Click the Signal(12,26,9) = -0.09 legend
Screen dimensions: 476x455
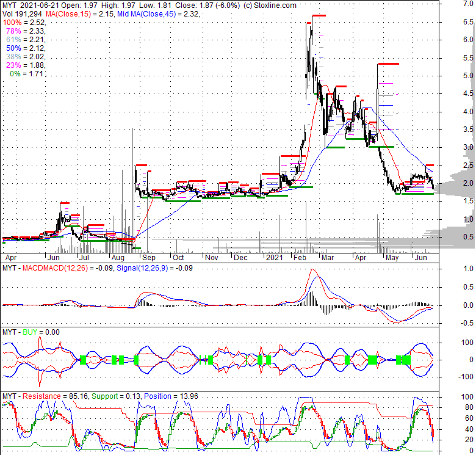coord(154,268)
